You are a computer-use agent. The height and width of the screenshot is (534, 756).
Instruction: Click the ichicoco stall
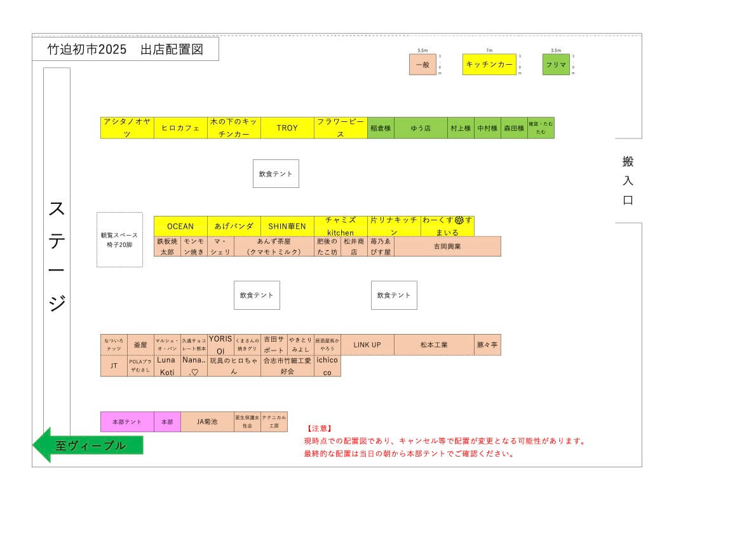[x=327, y=366]
